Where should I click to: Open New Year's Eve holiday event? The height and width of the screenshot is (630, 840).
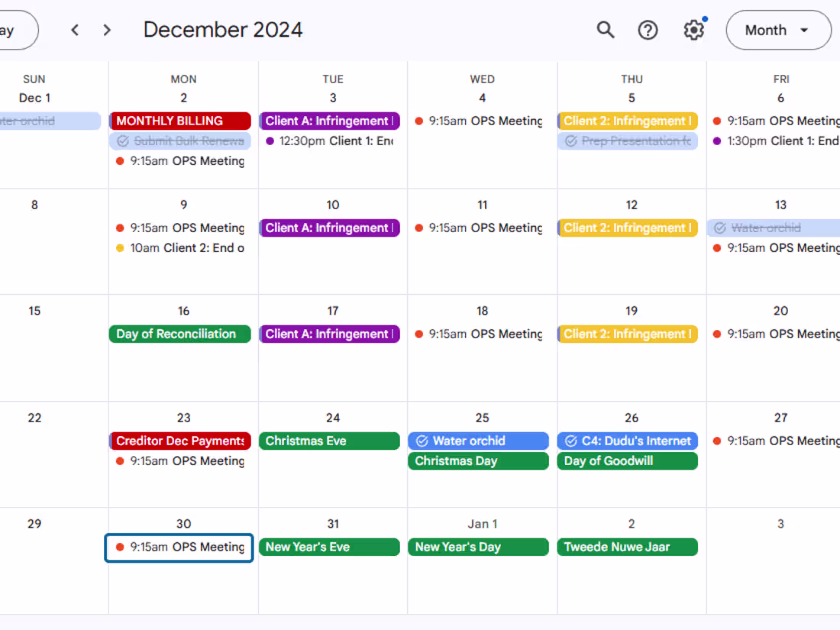[329, 547]
